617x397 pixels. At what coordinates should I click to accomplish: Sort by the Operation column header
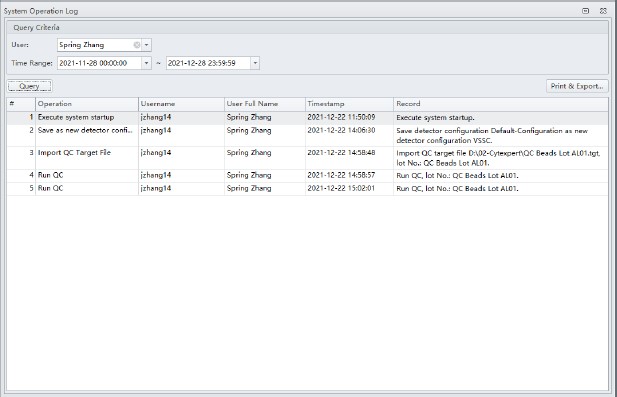[x=87, y=104]
